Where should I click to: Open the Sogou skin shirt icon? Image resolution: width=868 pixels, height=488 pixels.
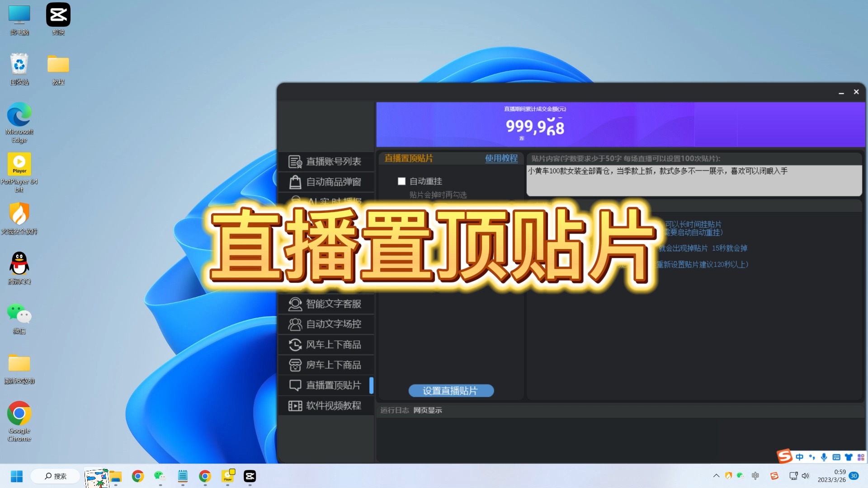[x=849, y=457]
